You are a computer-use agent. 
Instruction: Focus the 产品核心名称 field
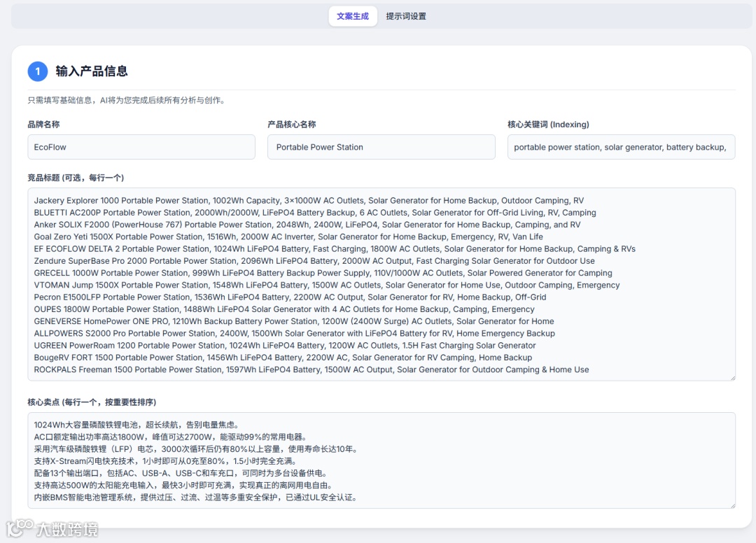381,147
